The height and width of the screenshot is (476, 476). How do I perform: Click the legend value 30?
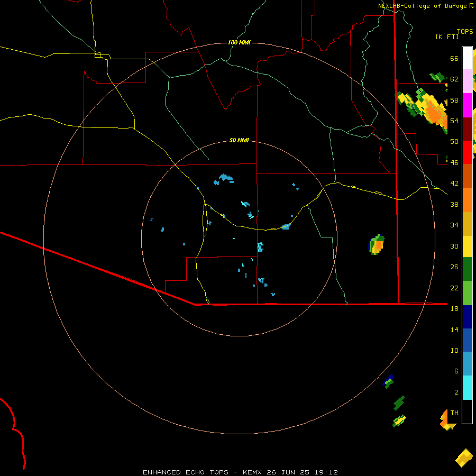454,246
